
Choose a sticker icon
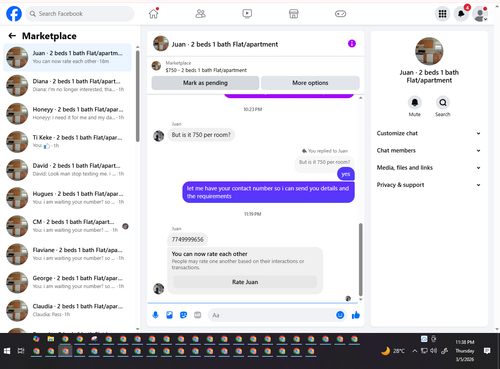pos(183,315)
